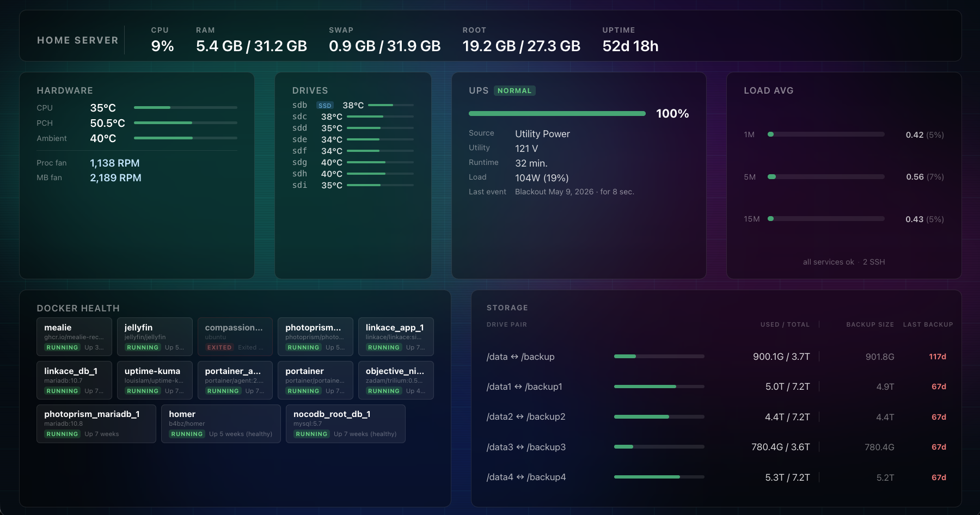Image resolution: width=980 pixels, height=515 pixels.
Task: Click the all services ok status text
Action: [x=828, y=262]
